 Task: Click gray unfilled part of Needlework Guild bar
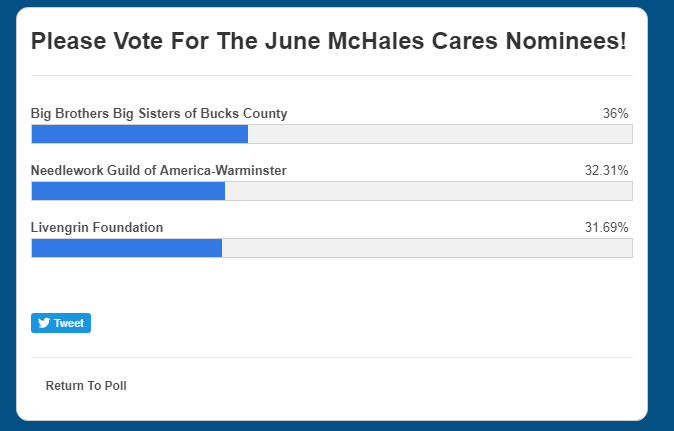tap(428, 191)
